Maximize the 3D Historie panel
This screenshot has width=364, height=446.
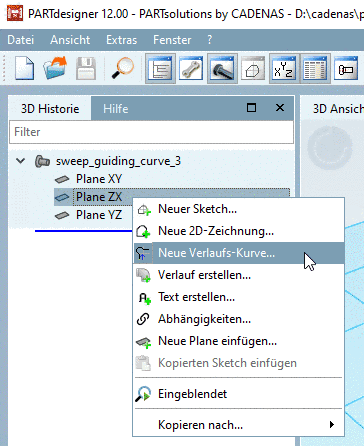pos(251,108)
